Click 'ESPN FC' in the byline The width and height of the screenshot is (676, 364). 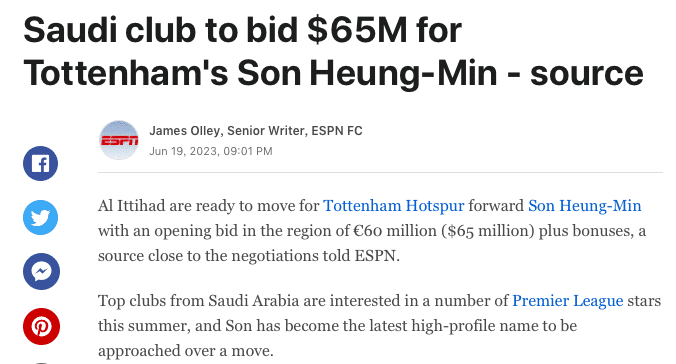point(337,131)
